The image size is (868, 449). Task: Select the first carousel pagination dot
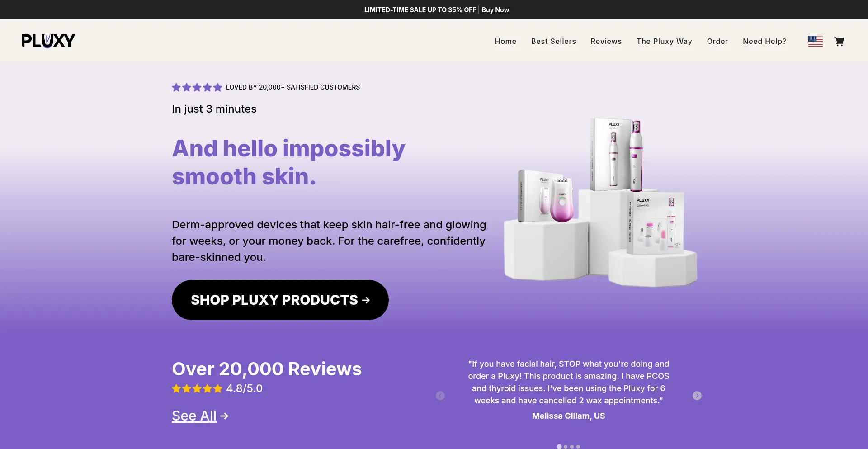[x=559, y=446]
